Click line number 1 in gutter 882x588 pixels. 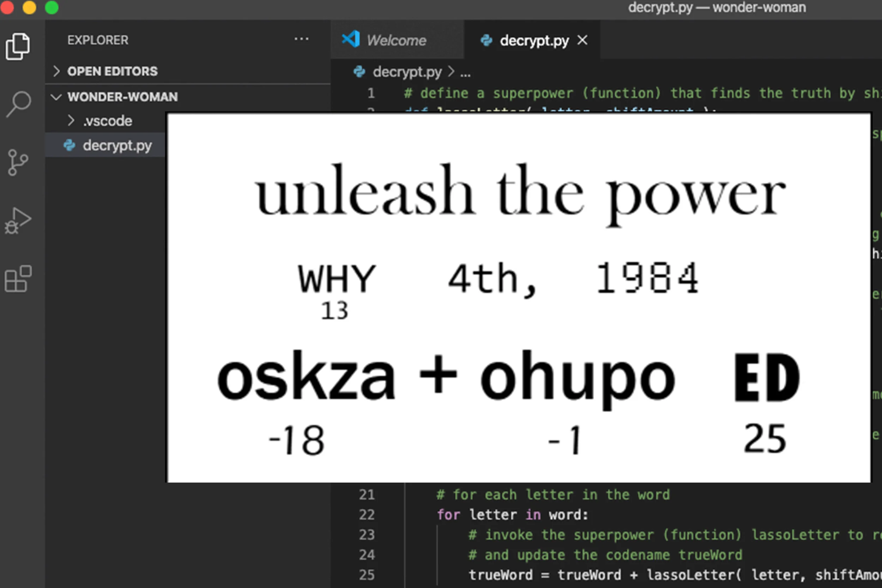point(371,93)
